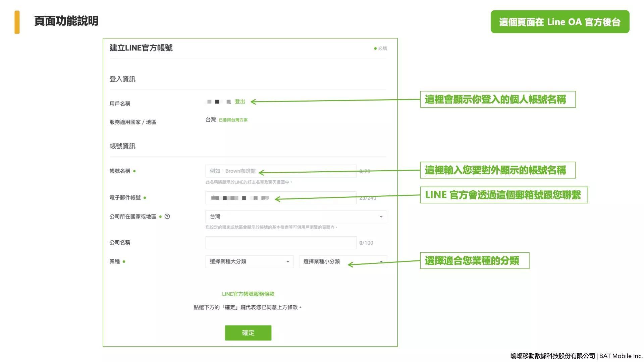Click the 電子郵件帳號 input field

pos(281,198)
